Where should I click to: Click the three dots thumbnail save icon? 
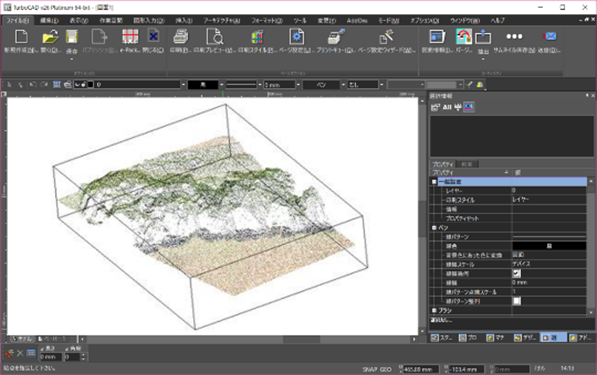pos(514,37)
